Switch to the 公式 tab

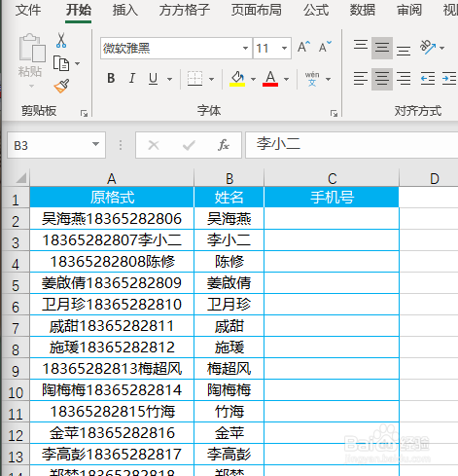coord(316,10)
